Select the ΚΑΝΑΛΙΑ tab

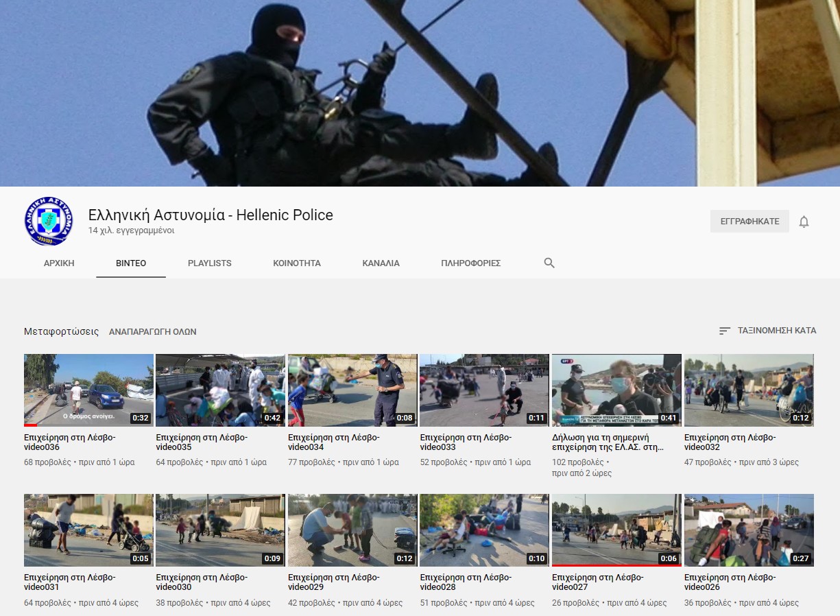click(x=381, y=263)
